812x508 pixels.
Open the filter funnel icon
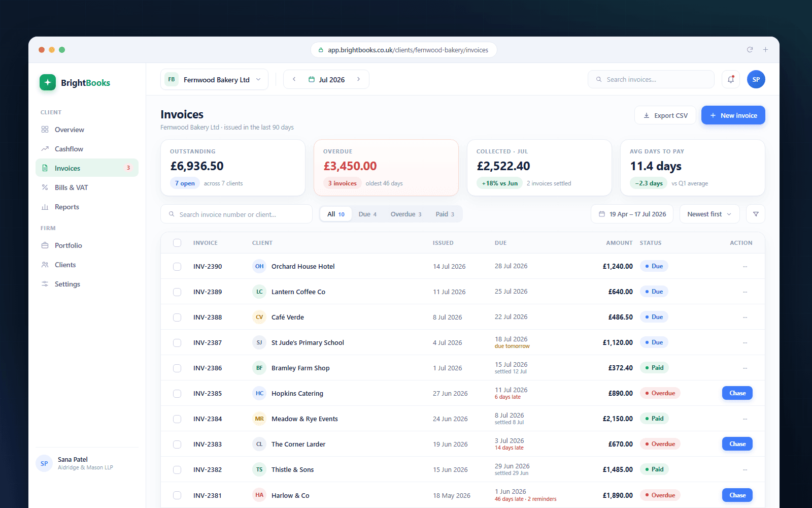pyautogui.click(x=756, y=214)
